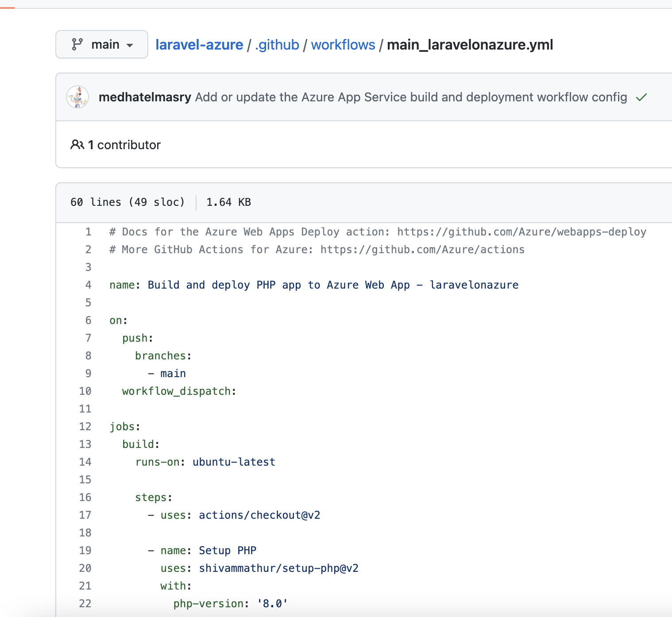Select line number 6
The height and width of the screenshot is (617, 672).
[89, 320]
